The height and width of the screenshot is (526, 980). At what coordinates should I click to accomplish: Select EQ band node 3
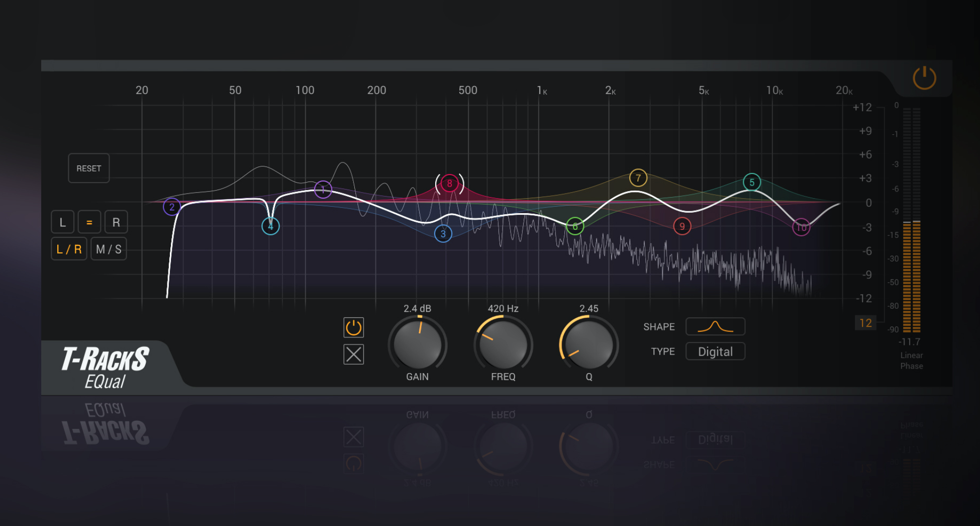pos(443,233)
